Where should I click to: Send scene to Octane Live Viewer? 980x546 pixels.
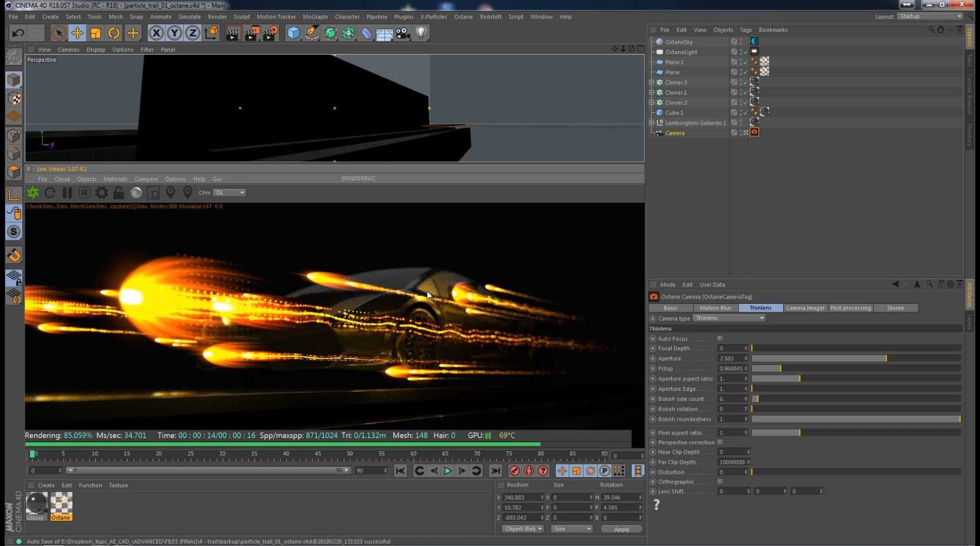[x=33, y=193]
